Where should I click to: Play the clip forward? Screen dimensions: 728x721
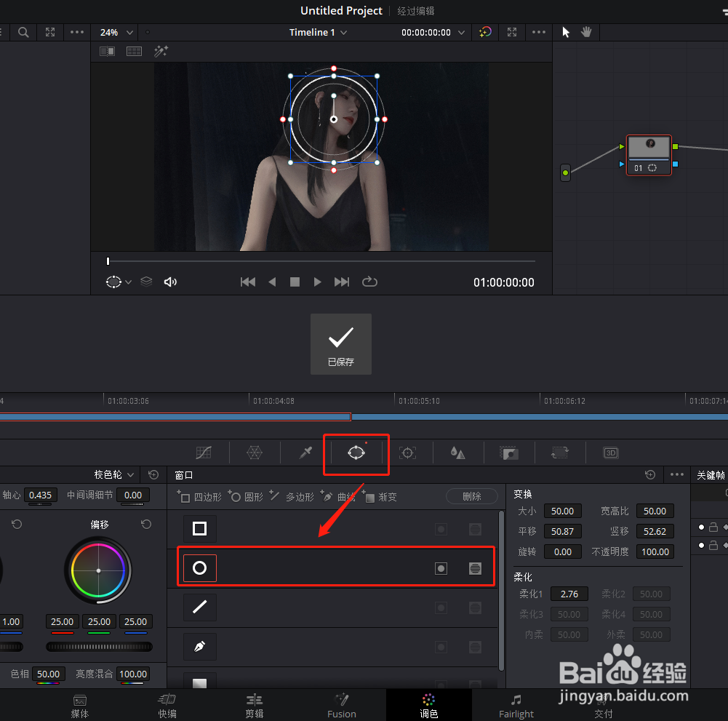[x=318, y=282]
